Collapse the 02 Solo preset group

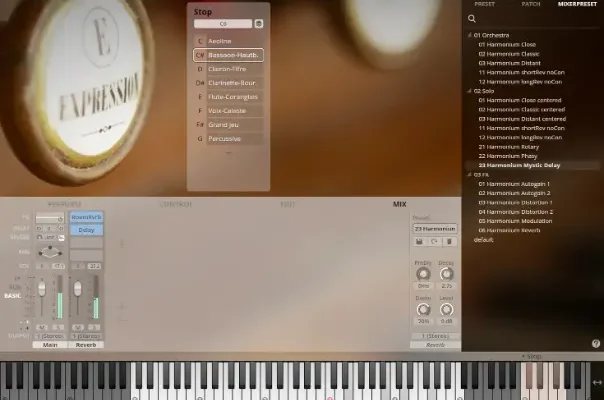pyautogui.click(x=469, y=90)
